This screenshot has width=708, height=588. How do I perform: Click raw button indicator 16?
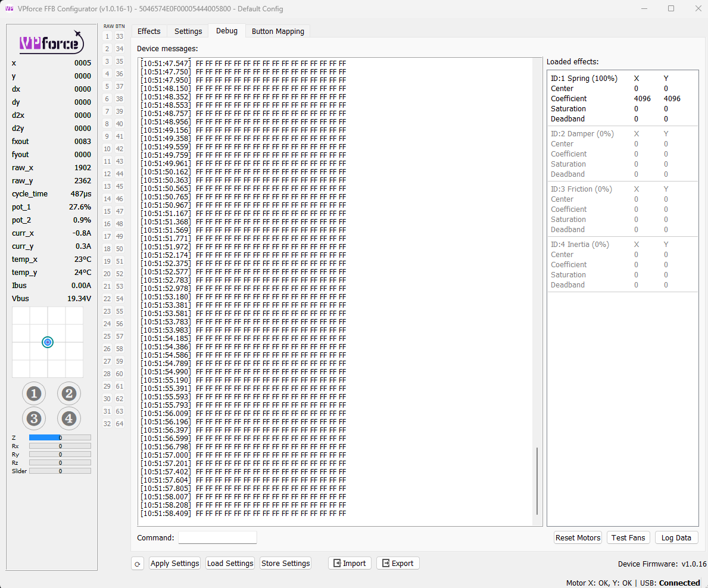(107, 224)
